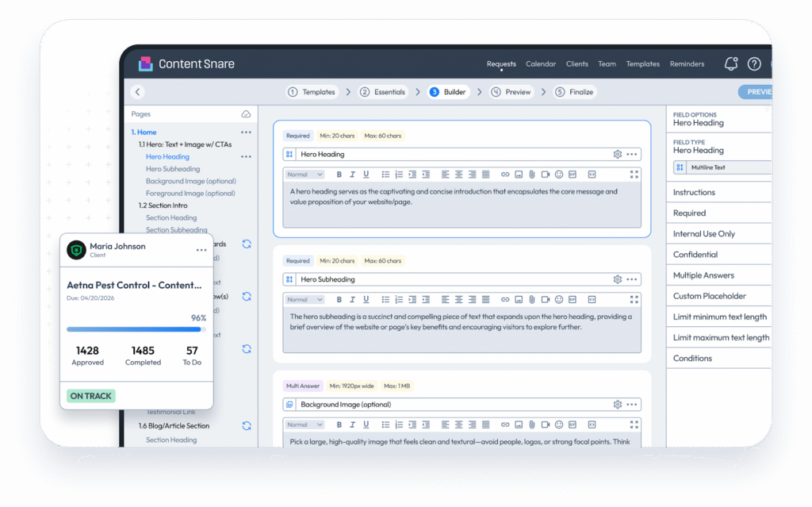Open the Templates nav item
This screenshot has width=812, height=507.
point(642,63)
